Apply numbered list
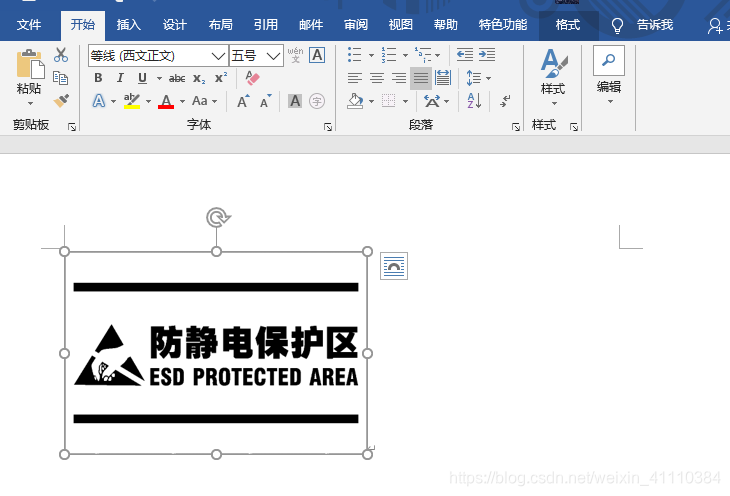730x496 pixels. point(389,55)
